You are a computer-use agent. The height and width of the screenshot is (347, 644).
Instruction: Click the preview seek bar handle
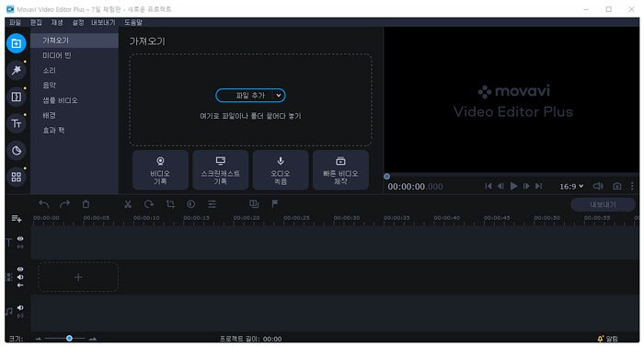[387, 177]
